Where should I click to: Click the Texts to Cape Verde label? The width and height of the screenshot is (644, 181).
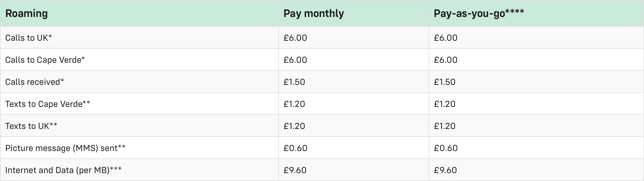click(47, 104)
